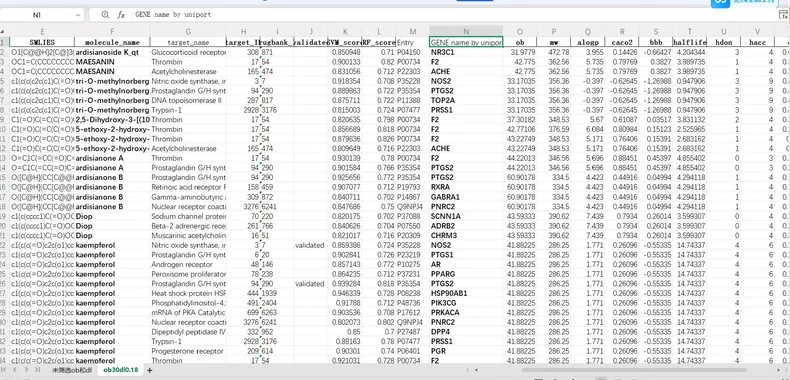This screenshot has height=380, width=790.
Task: Click the formula bar expand icon at right
Action: point(783,15)
